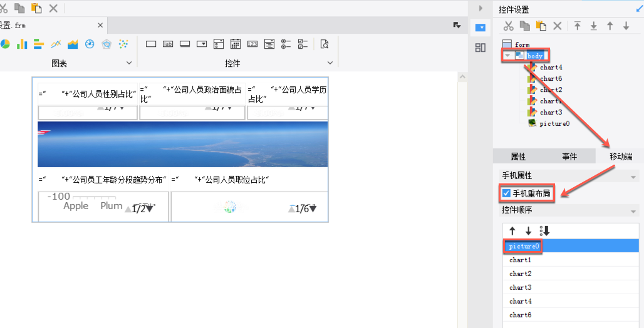Expand the 图表 group dropdown
Screen dimensions: 644x328
coord(129,63)
